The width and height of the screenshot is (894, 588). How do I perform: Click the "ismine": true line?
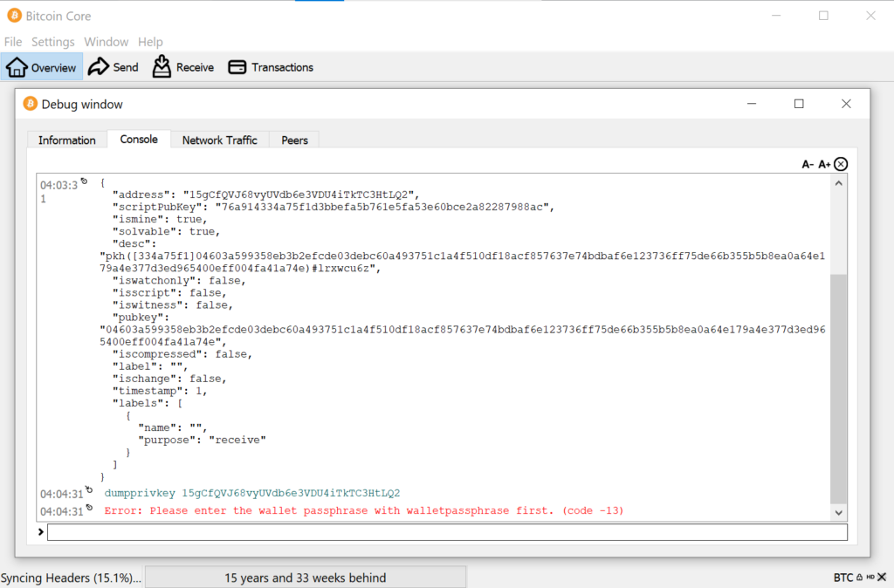[x=160, y=219]
